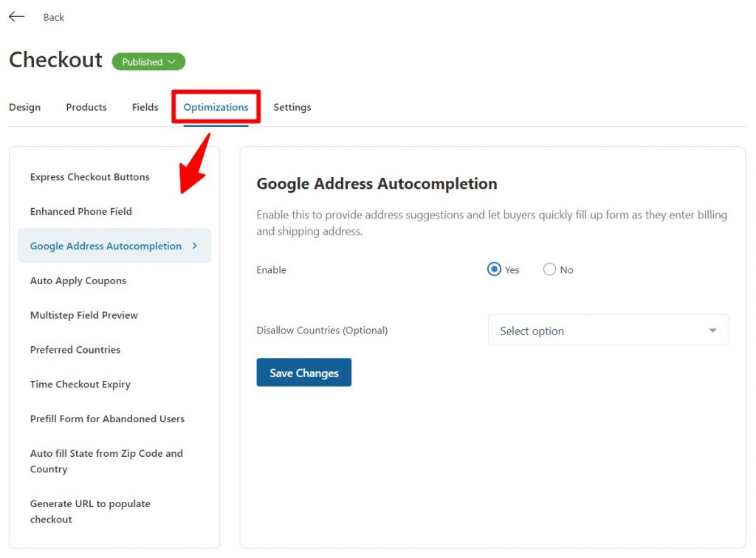Open the Optimizations tab

tap(216, 107)
